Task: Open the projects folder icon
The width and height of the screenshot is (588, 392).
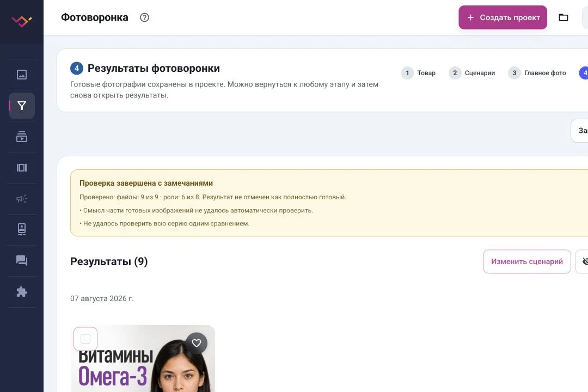Action: [563, 17]
